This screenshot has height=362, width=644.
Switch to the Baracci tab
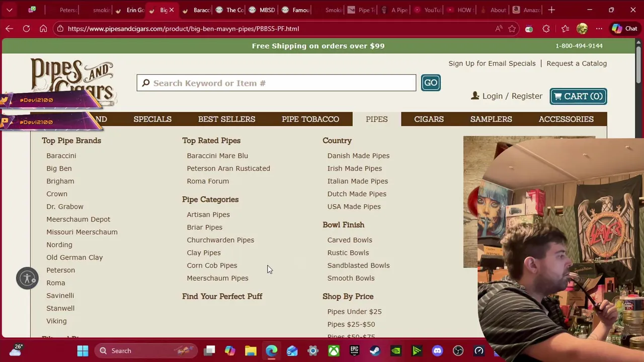[196, 10]
